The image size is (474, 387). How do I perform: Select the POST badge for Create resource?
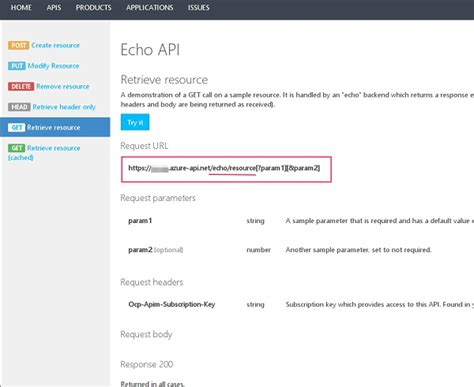pyautogui.click(x=19, y=45)
